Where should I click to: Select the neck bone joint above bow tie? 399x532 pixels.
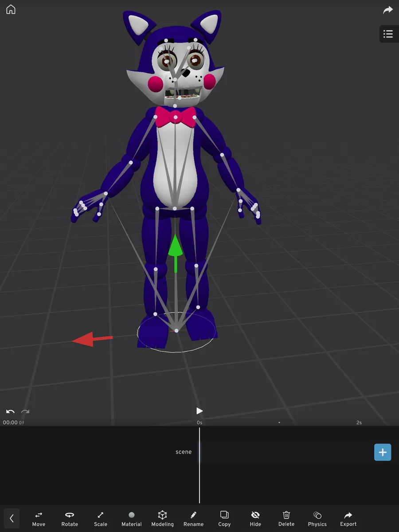pos(175,106)
